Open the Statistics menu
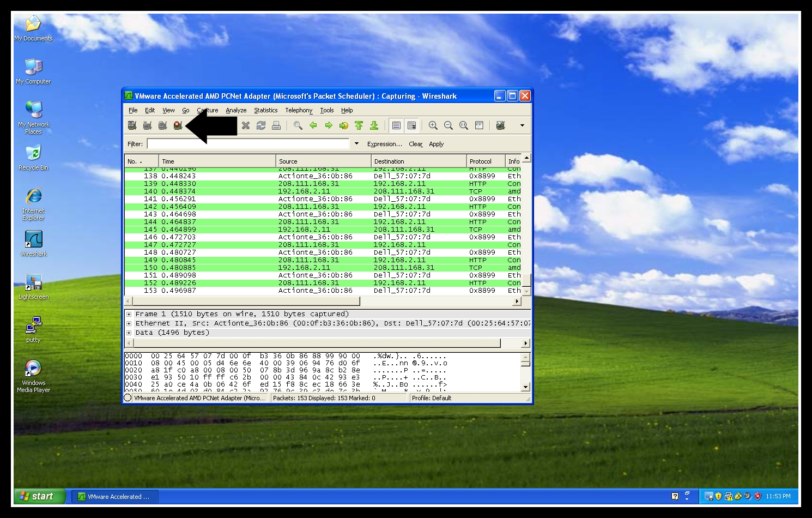 pos(266,110)
